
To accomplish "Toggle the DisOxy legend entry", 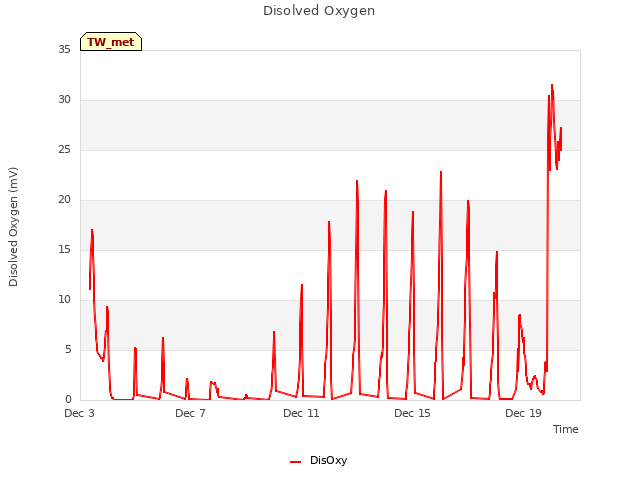I will [318, 460].
